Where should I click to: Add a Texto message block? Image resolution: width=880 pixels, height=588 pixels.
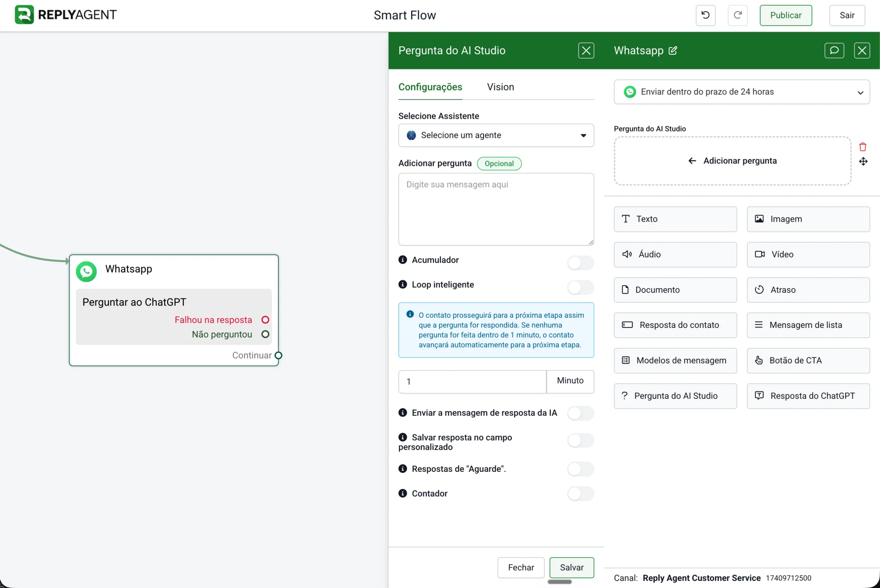tap(675, 219)
